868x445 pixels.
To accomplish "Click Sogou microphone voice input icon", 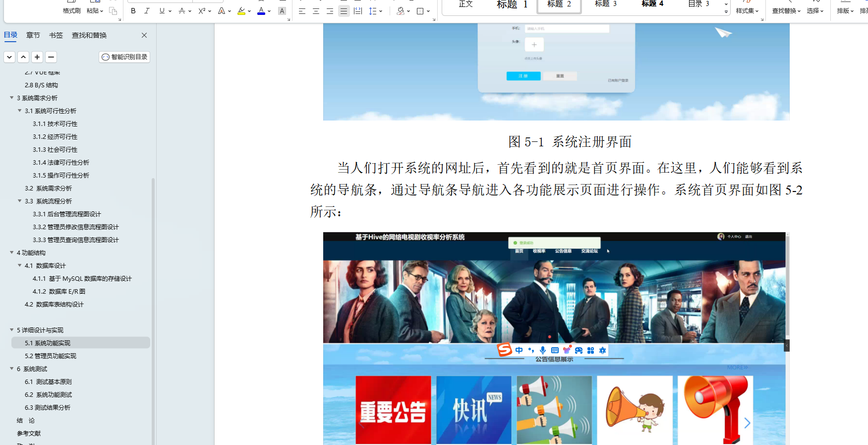I will click(543, 350).
